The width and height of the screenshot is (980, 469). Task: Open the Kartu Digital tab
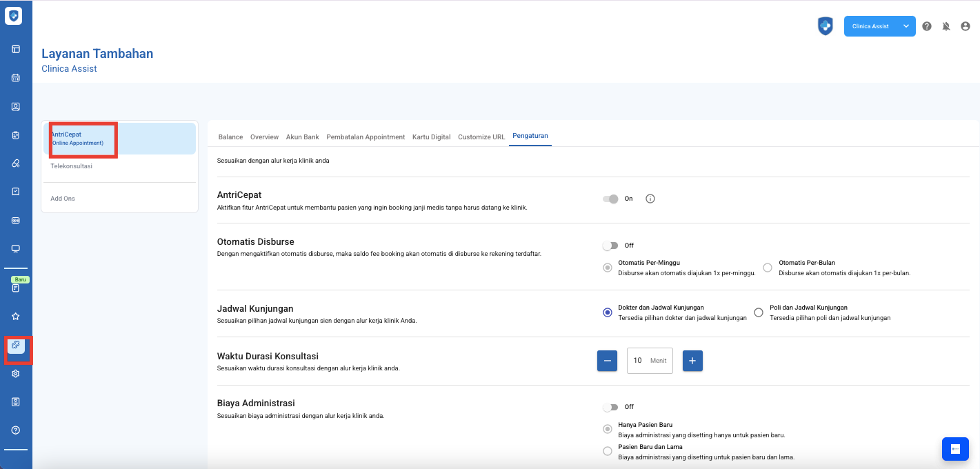coord(431,137)
